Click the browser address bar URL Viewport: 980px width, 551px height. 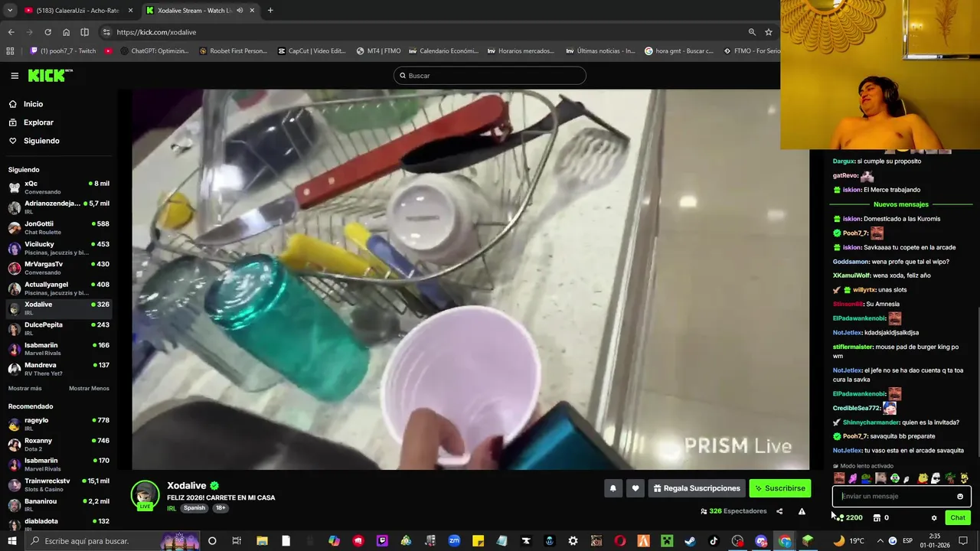point(156,32)
